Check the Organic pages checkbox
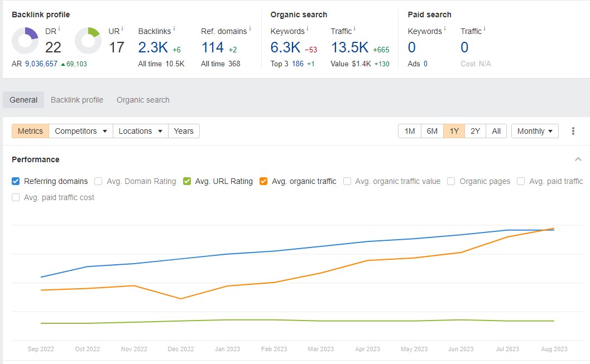This screenshot has width=590, height=364. point(451,181)
